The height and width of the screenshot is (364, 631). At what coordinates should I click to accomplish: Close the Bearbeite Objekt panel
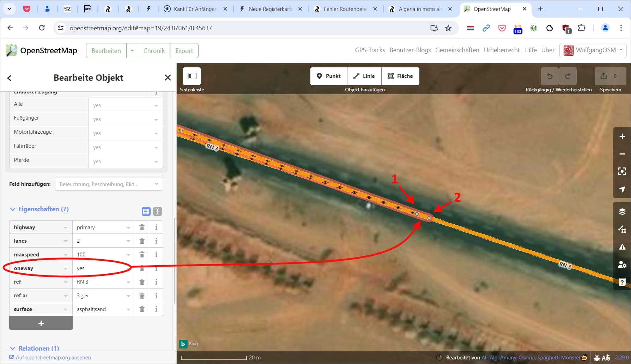click(x=168, y=78)
